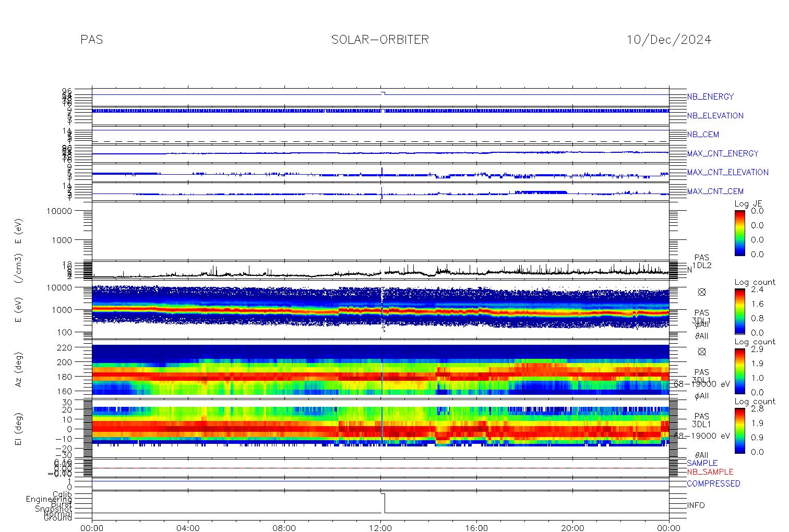Screen dimensions: 789x532
Task: Click the red NB_SAMPLE label
Action: 710,472
